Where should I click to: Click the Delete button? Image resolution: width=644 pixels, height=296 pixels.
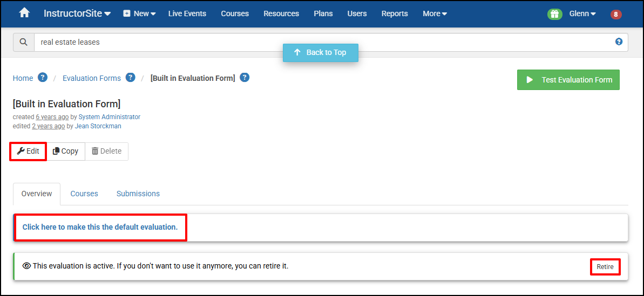click(107, 151)
